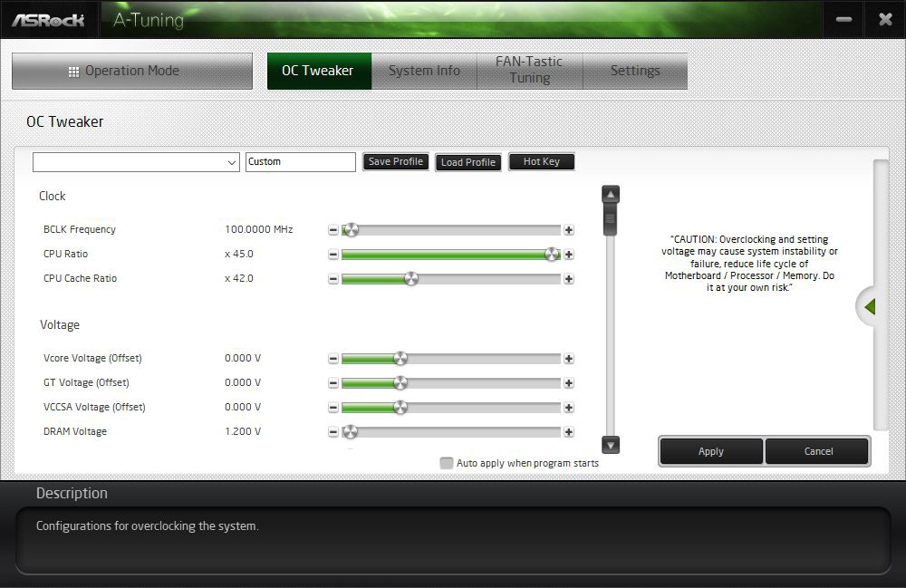Go to the Settings tab

[x=635, y=71]
